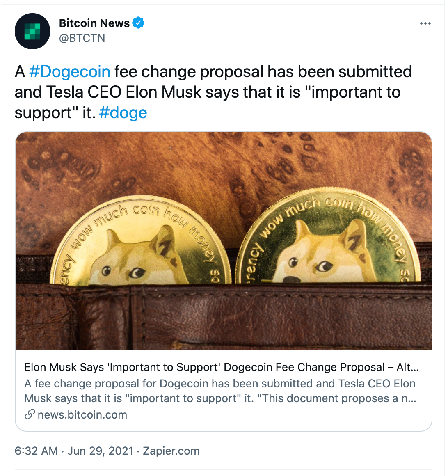The width and height of the screenshot is (448, 476).
Task: Click the 6:32 AM timestamp
Action: (x=36, y=451)
